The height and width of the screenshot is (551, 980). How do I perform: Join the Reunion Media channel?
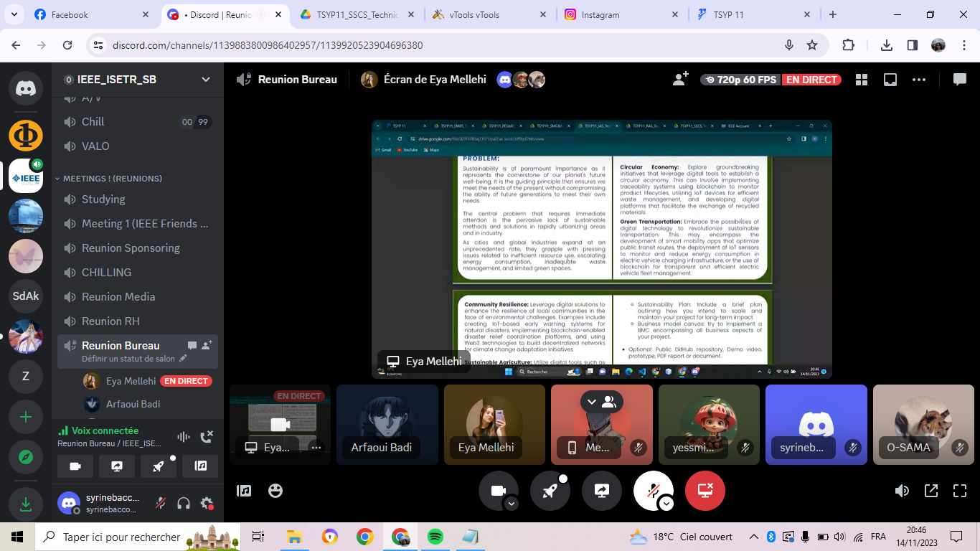[x=138, y=297]
